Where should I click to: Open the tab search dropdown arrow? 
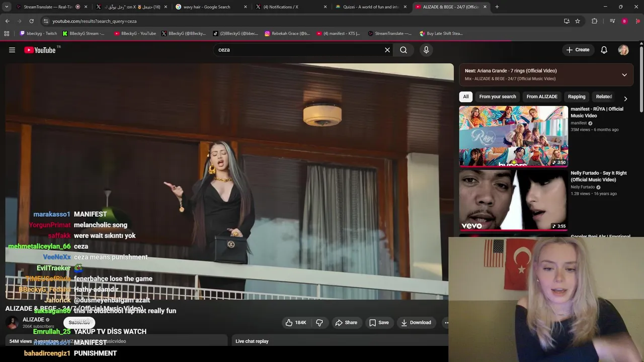tap(7, 7)
